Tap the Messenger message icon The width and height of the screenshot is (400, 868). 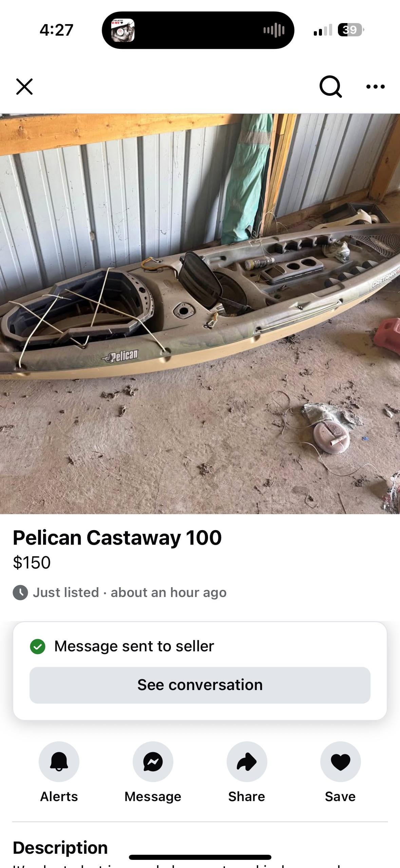[153, 761]
